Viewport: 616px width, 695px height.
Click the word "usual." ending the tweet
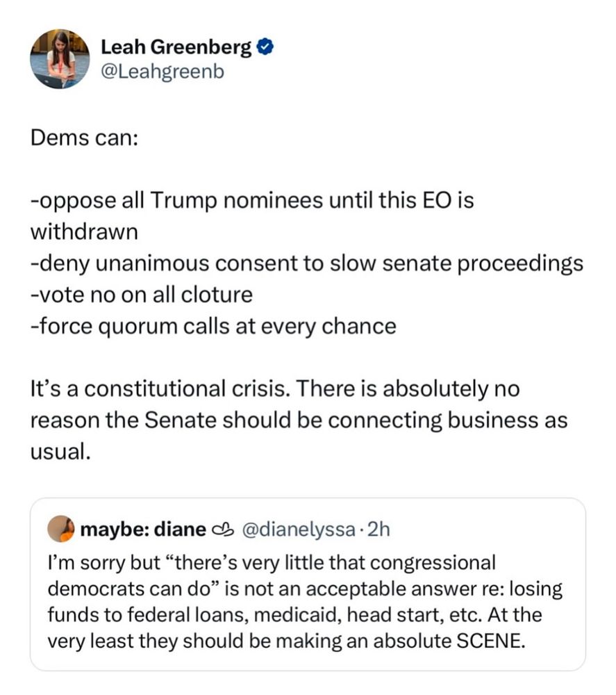[x=60, y=452]
